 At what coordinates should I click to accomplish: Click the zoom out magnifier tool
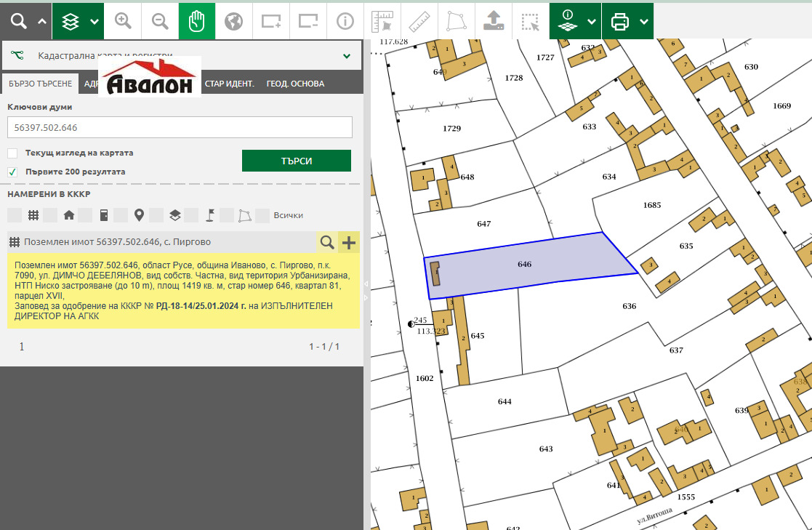[160, 21]
